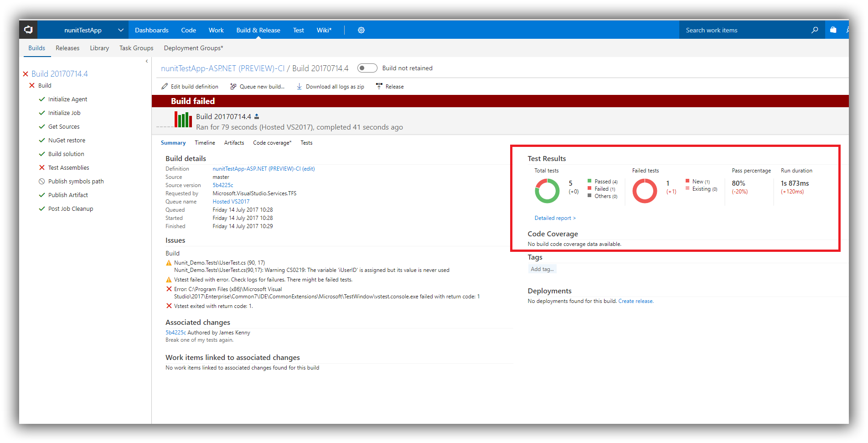Collapse the left build tree pane

tap(147, 61)
